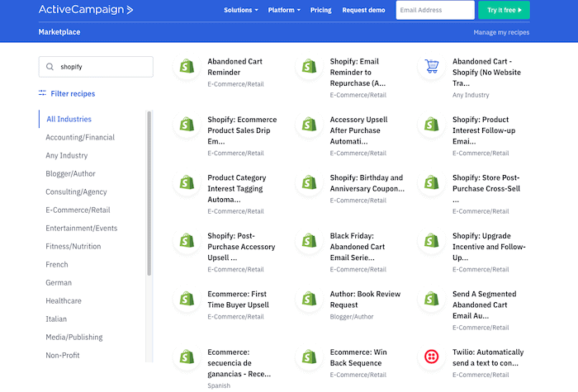578x392 pixels.
Task: Go to the Pricing page
Action: (x=320, y=10)
